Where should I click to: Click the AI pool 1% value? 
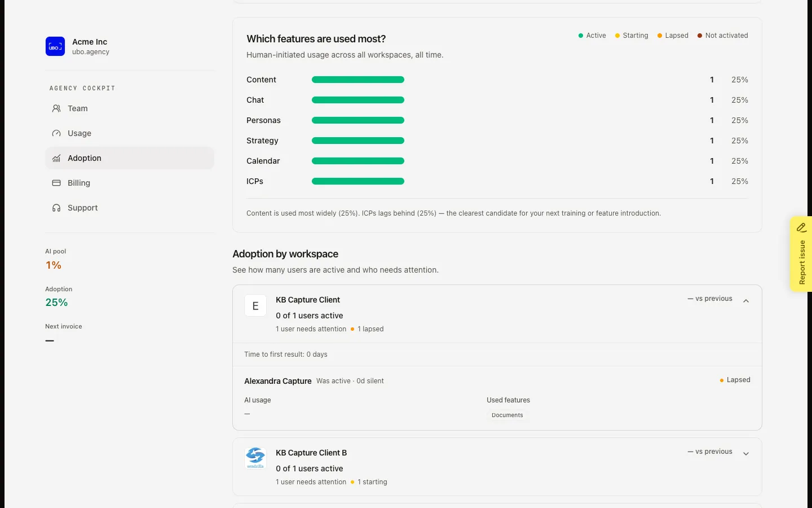click(x=54, y=265)
